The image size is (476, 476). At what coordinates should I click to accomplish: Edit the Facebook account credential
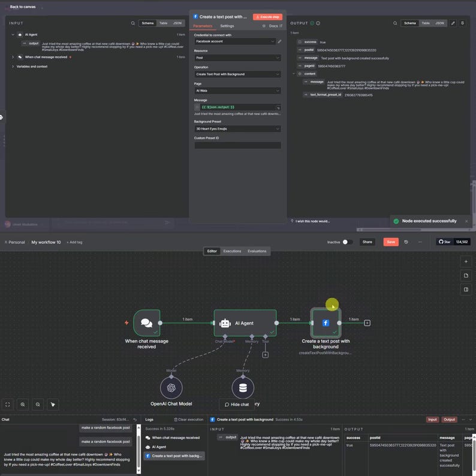(279, 41)
